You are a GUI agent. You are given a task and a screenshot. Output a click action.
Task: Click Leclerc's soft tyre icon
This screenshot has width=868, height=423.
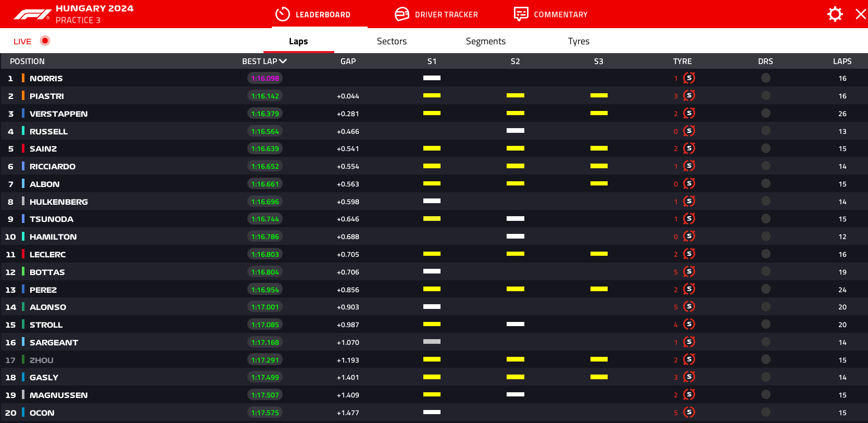pos(689,254)
